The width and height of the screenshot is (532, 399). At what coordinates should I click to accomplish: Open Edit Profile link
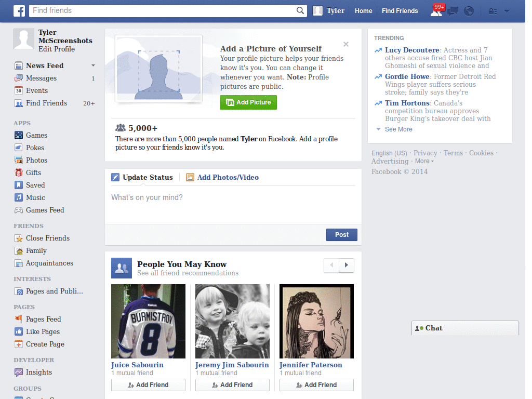point(57,49)
